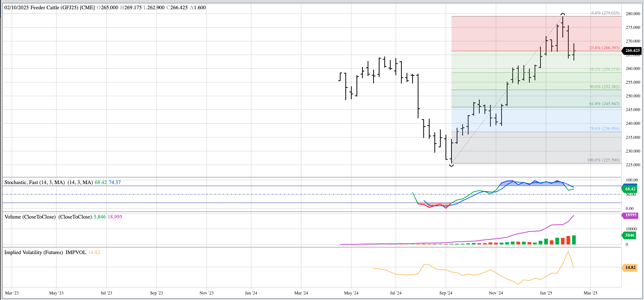Viewport: 644px width, 300px height.
Task: Select the green 68.42 stochastic value tag
Action: click(630, 189)
